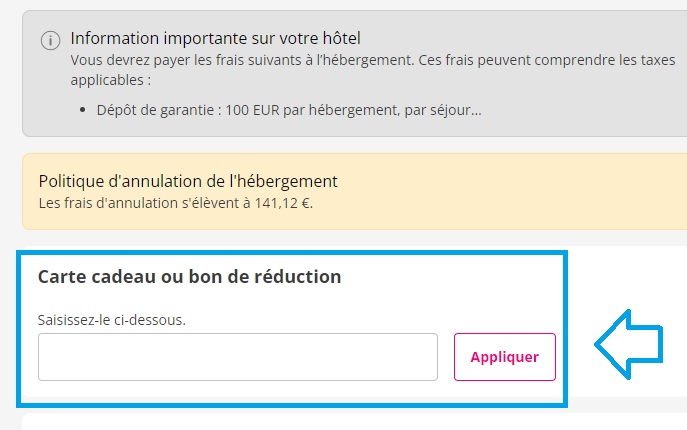This screenshot has height=430, width=687.
Task: Click the word 'hôtel' in the info heading
Action: pos(340,39)
